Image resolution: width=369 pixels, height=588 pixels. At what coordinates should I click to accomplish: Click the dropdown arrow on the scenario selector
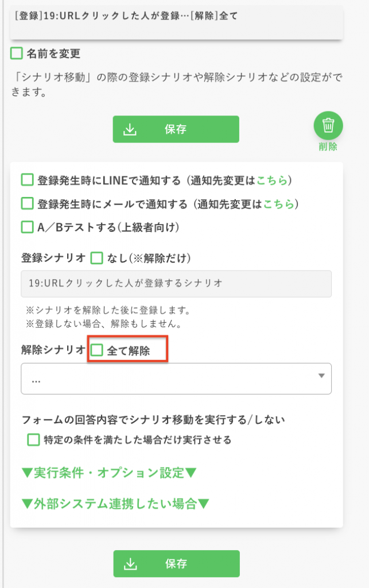tap(322, 378)
